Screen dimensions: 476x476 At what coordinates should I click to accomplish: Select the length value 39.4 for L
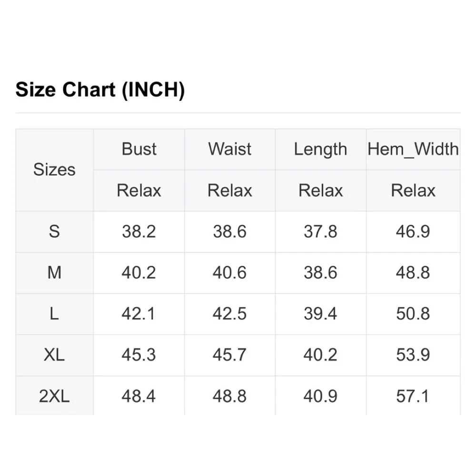(x=320, y=314)
